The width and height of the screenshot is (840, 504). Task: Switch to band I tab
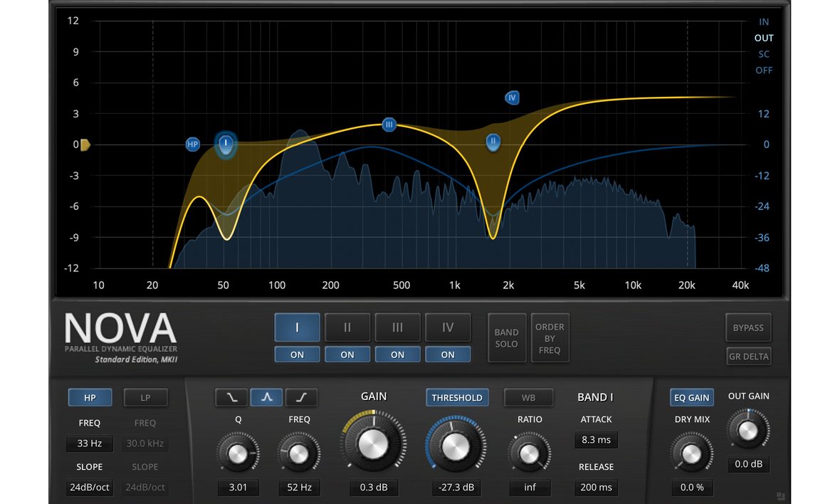pyautogui.click(x=297, y=327)
